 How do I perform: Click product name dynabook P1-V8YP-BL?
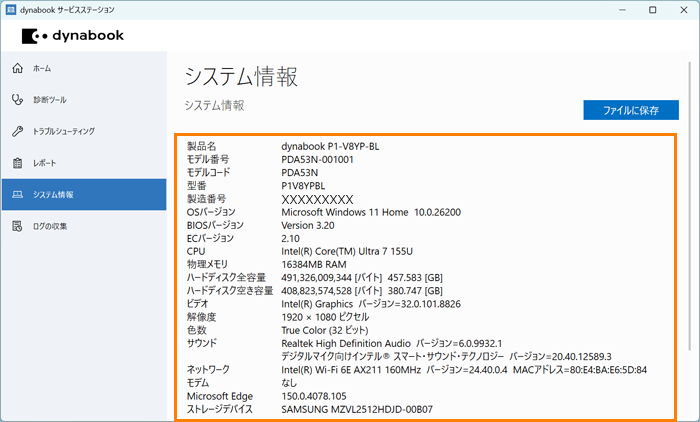(x=330, y=146)
